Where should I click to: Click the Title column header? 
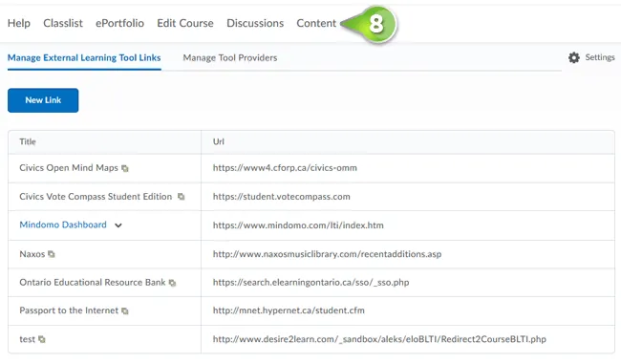pyautogui.click(x=28, y=141)
